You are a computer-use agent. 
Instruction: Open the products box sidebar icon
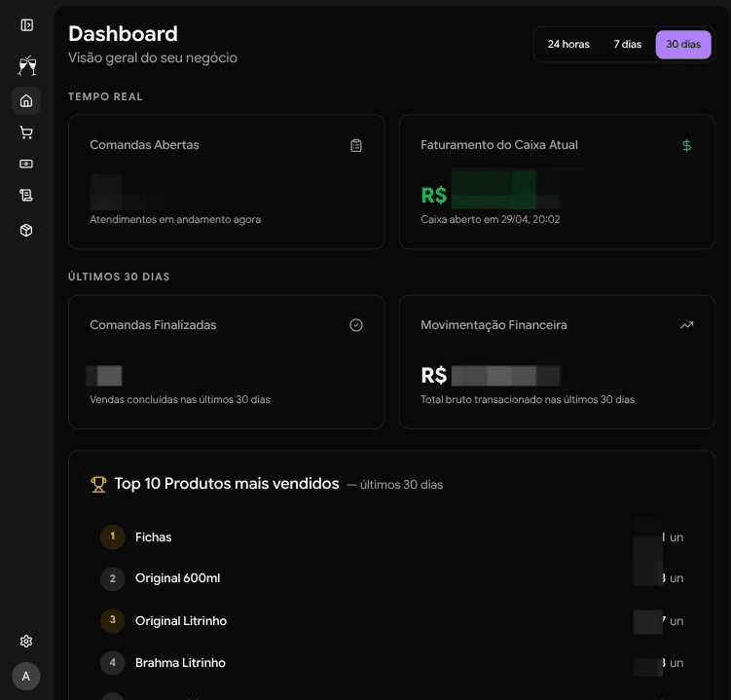point(26,230)
